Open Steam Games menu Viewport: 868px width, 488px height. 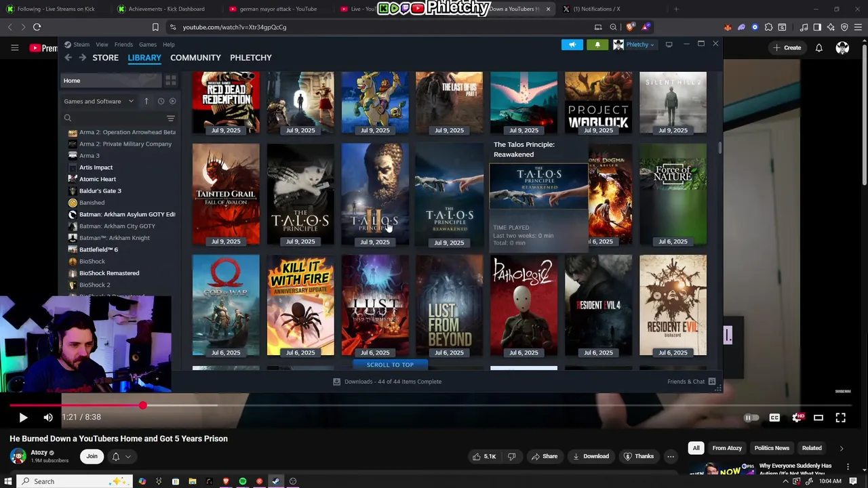[148, 45]
